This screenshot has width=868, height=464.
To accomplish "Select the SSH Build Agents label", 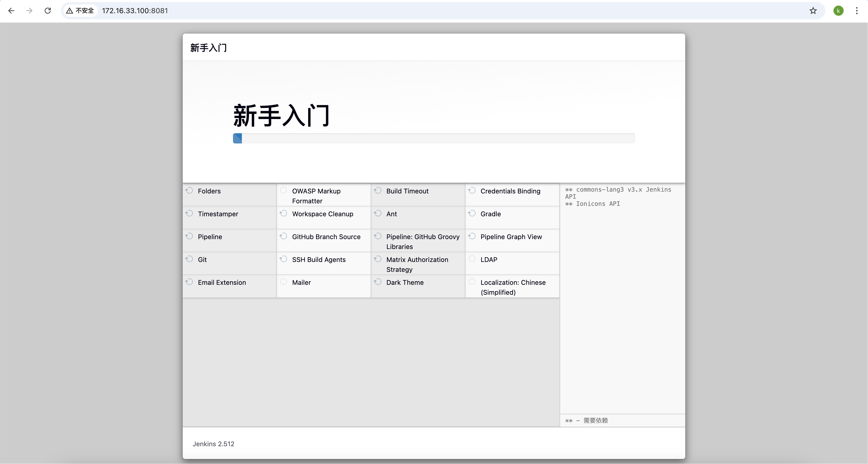I will pos(319,260).
